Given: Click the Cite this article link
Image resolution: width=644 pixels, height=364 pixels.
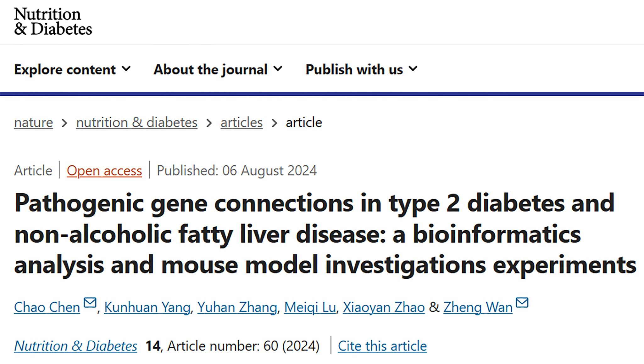Looking at the screenshot, I should (382, 346).
